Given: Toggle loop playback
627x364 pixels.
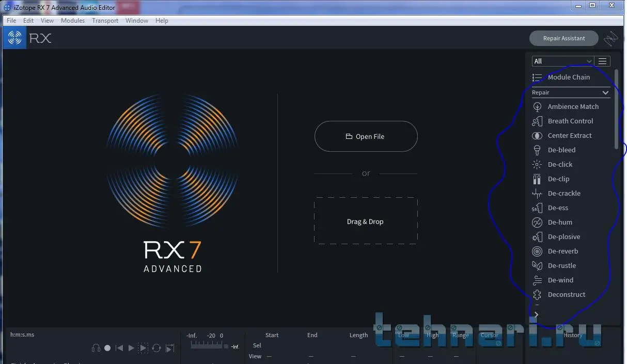Looking at the screenshot, I should coord(156,348).
